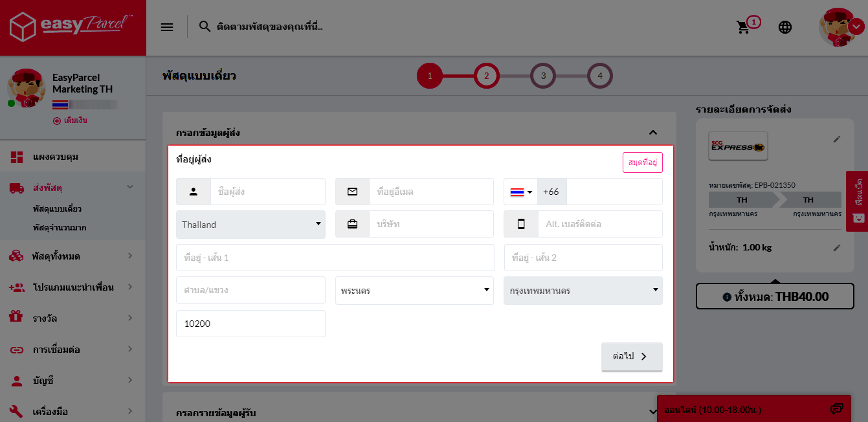Focus the address line 2 field
The height and width of the screenshot is (422, 868).
583,258
